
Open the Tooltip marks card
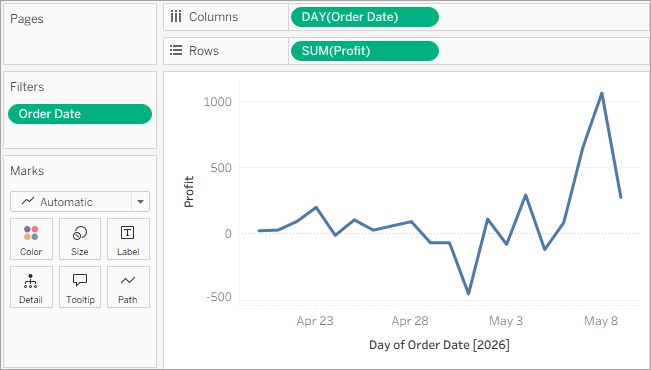pyautogui.click(x=80, y=287)
